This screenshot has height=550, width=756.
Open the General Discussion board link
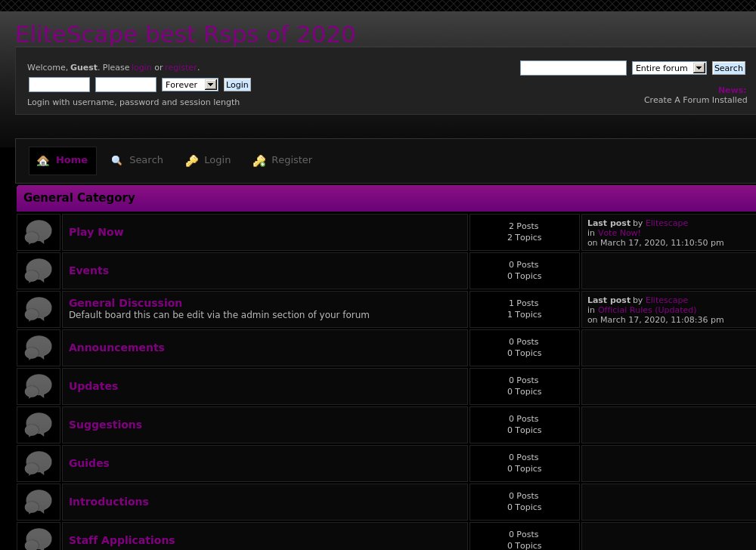click(125, 303)
